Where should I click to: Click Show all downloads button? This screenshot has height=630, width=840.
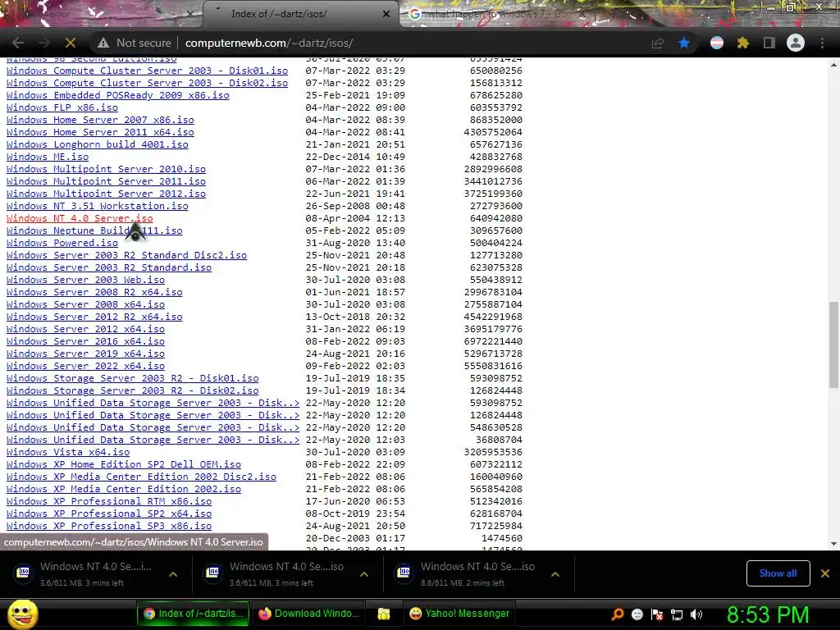tap(778, 573)
